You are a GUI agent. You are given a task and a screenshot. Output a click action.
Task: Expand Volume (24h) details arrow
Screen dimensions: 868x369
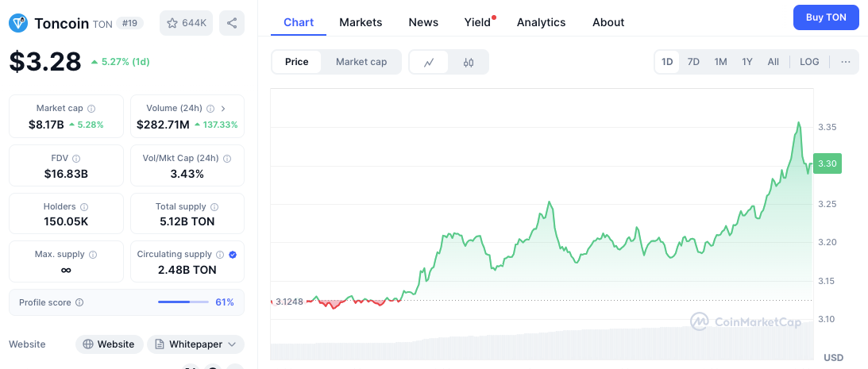[x=223, y=109]
